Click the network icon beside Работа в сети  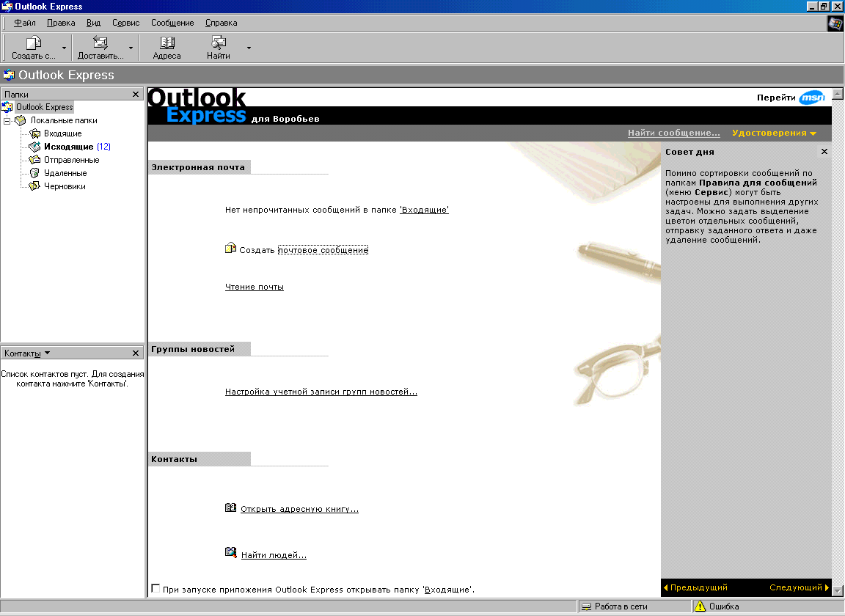click(586, 607)
